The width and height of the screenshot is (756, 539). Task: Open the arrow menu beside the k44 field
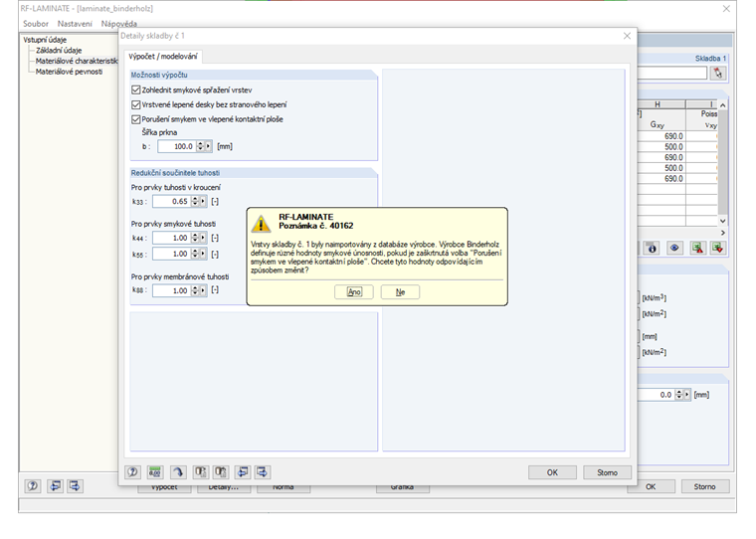[203, 238]
